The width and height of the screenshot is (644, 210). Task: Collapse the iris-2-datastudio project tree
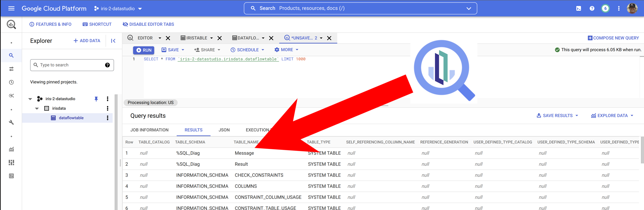click(30, 99)
